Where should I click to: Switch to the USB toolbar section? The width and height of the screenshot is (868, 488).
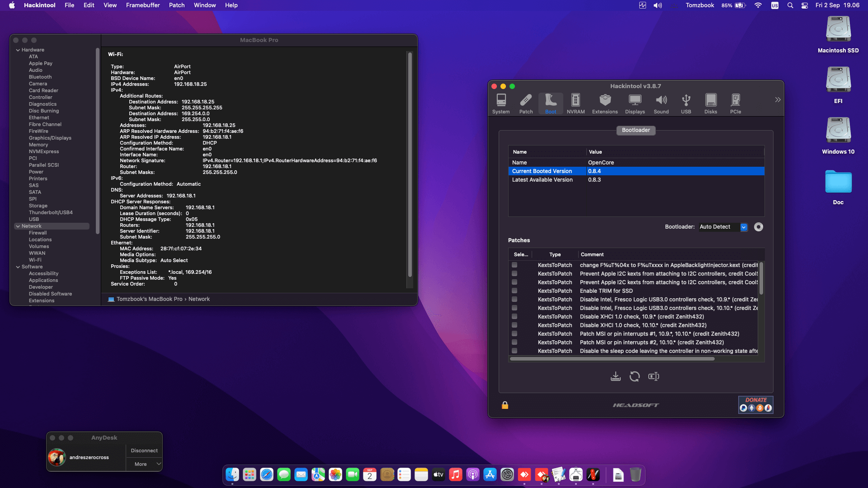coord(686,103)
